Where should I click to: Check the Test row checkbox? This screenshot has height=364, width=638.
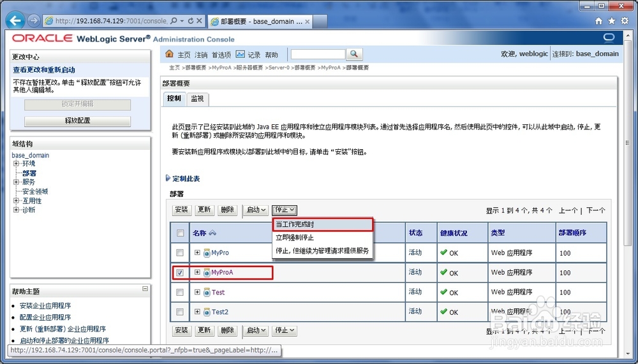(x=180, y=292)
